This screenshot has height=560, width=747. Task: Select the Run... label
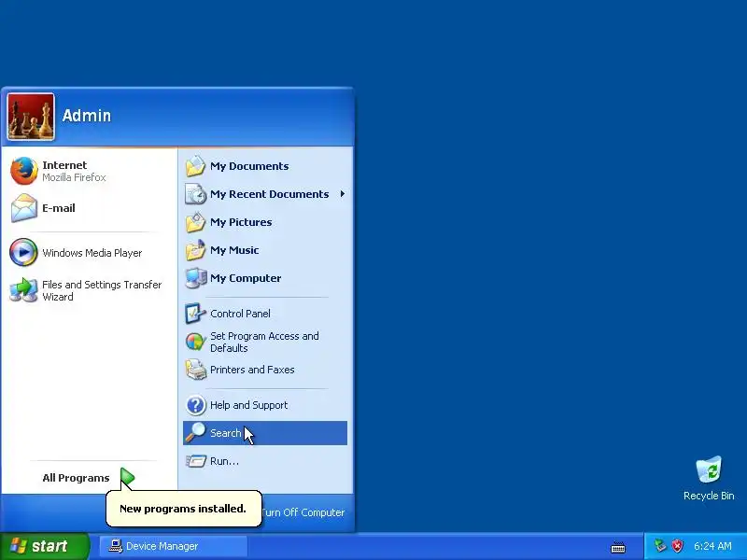point(224,461)
